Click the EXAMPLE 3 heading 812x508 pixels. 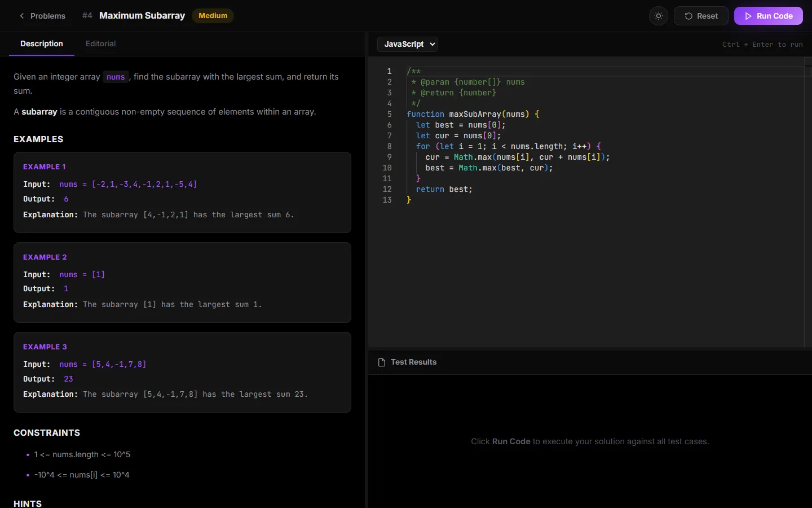tap(45, 347)
